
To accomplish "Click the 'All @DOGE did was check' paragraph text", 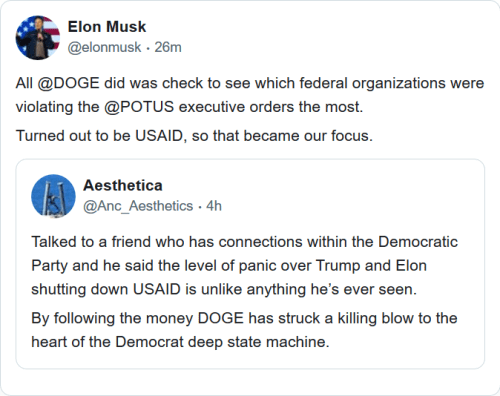I will 250,95.
